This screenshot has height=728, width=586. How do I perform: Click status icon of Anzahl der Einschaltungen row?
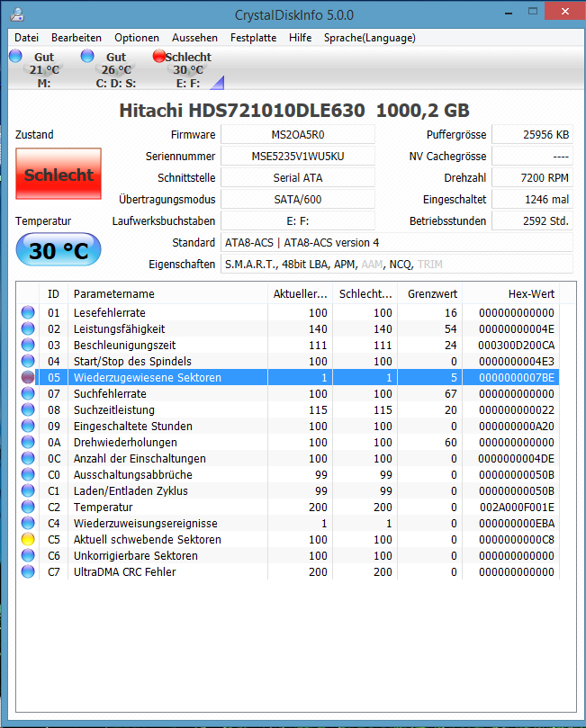28,458
